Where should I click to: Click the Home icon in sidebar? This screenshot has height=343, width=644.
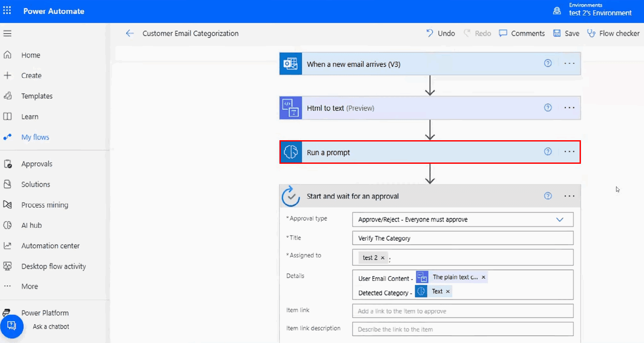pyautogui.click(x=7, y=55)
